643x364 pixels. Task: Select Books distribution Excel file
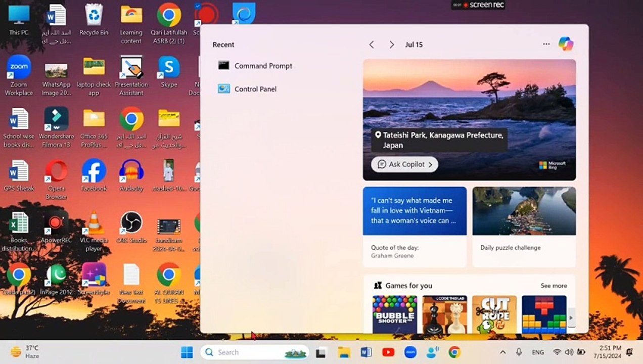pos(19,232)
